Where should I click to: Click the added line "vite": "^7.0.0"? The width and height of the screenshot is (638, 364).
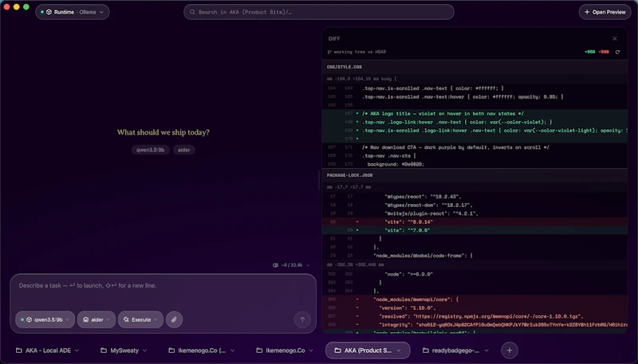tap(475, 230)
